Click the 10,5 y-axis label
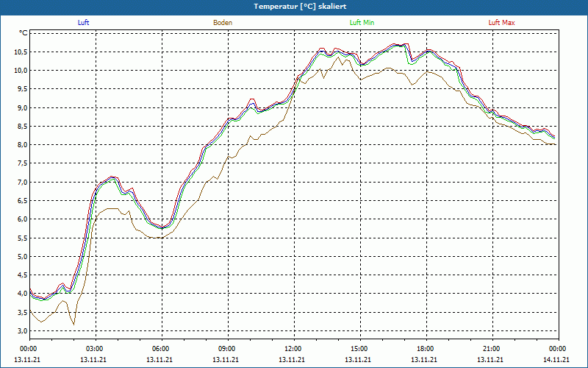588x368 pixels. point(21,52)
